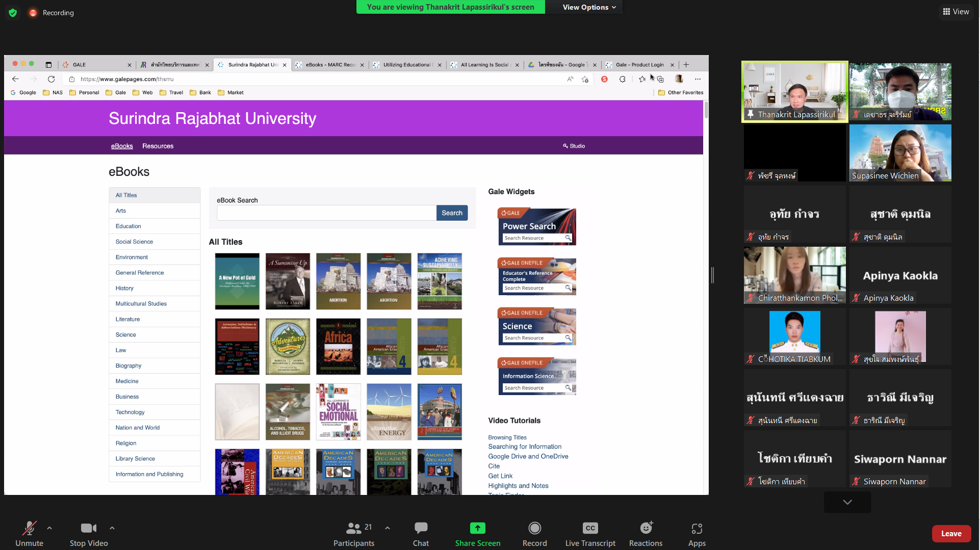Start recording with Record icon
Image resolution: width=980 pixels, height=550 pixels.
[534, 528]
